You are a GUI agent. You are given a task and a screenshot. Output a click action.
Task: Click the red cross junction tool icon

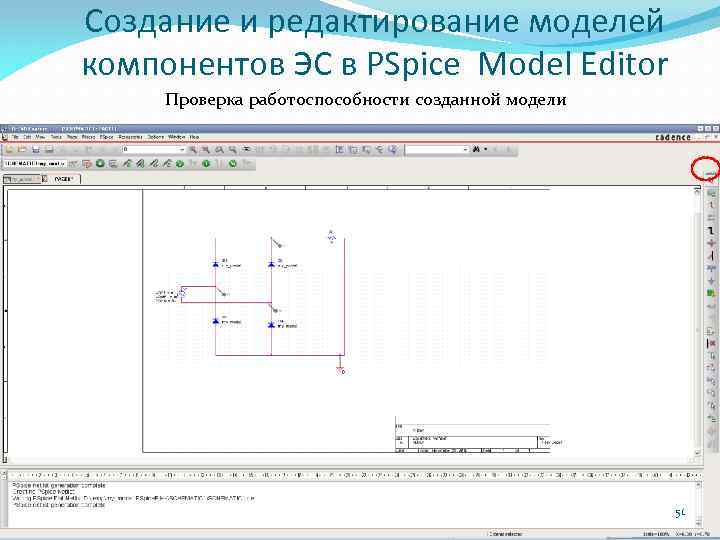pyautogui.click(x=711, y=243)
